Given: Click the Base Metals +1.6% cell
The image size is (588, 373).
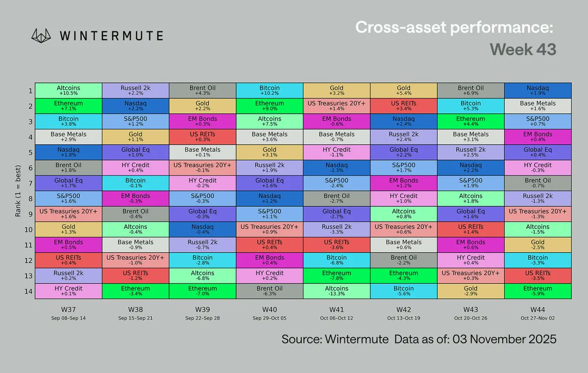Looking at the screenshot, I should pyautogui.click(x=538, y=106).
